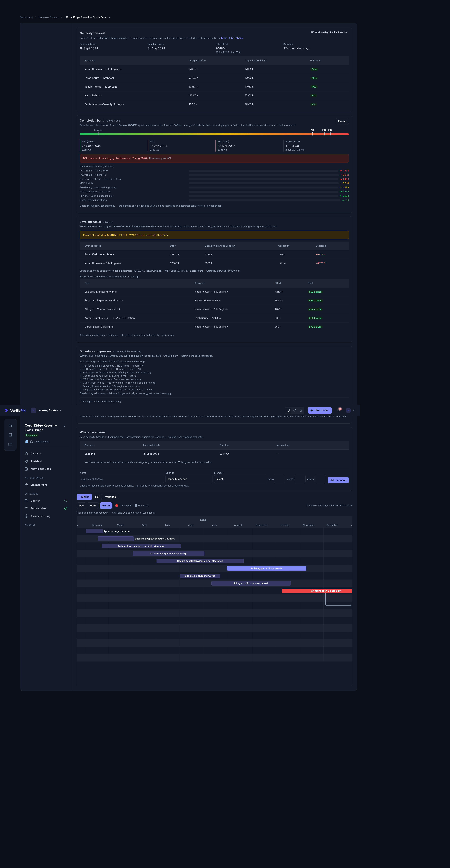This screenshot has height=868, width=450.
Task: Click the P90 marker on completion band
Action: click(330, 134)
